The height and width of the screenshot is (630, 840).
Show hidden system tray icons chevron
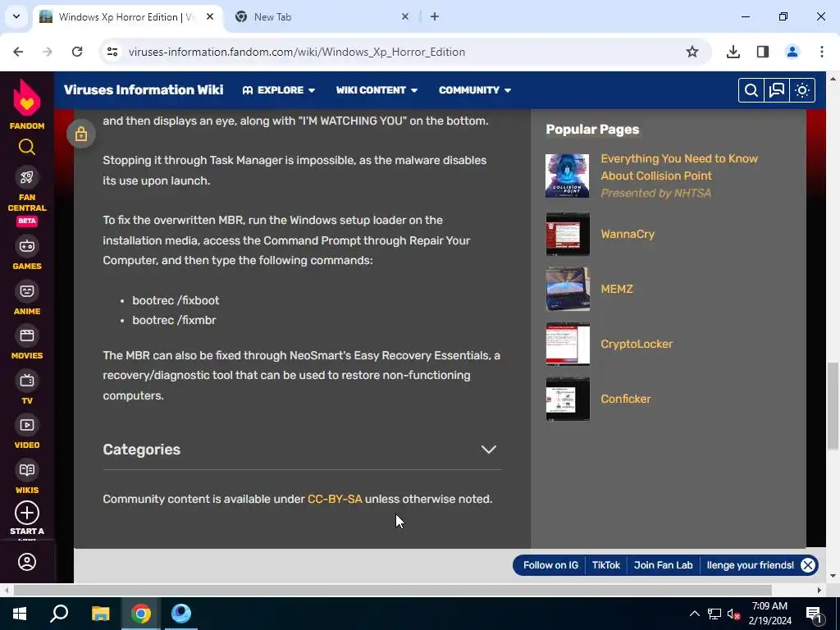point(694,614)
